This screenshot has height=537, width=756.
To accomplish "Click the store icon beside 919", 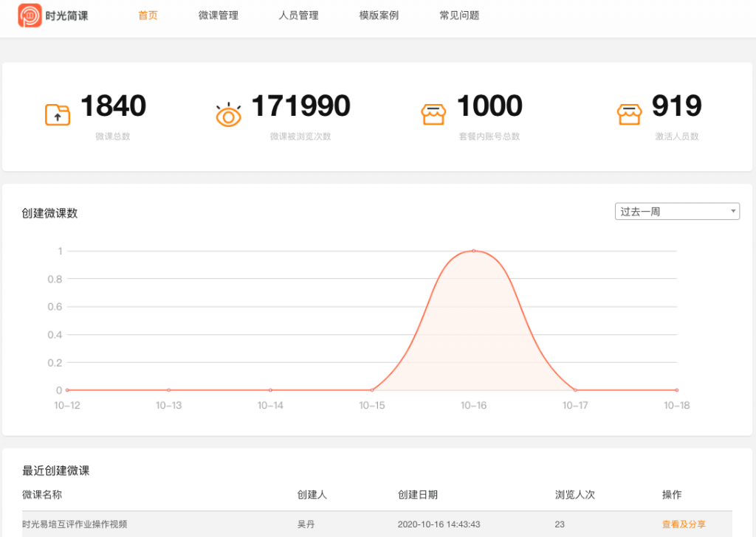I will [x=629, y=114].
